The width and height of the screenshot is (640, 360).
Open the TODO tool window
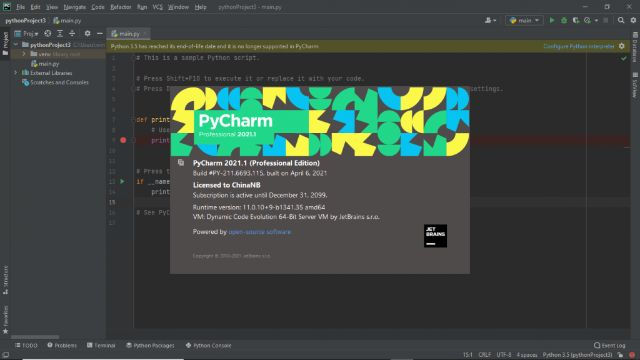coord(26,345)
